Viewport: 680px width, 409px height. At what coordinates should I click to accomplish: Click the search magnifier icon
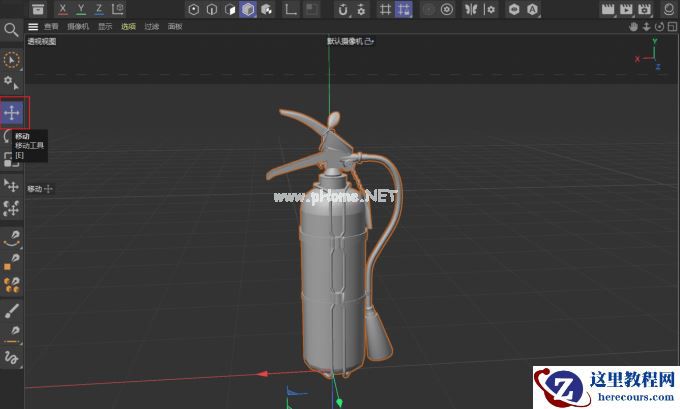(12, 30)
